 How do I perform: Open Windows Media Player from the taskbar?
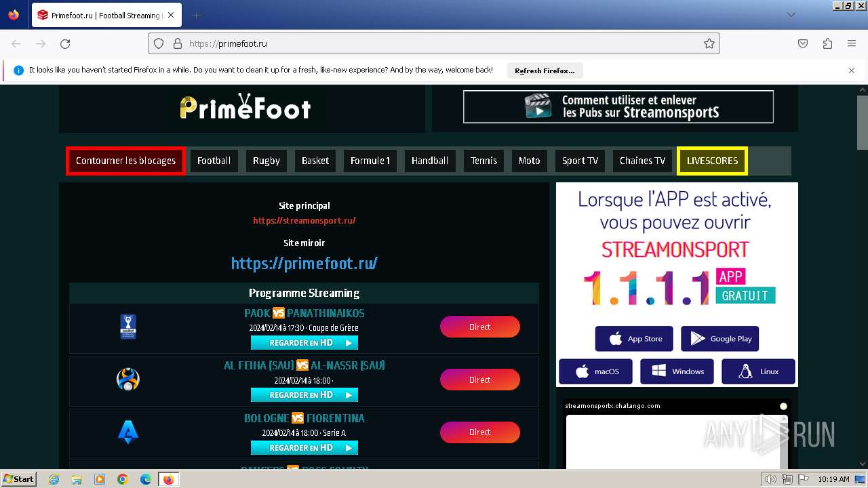100,479
